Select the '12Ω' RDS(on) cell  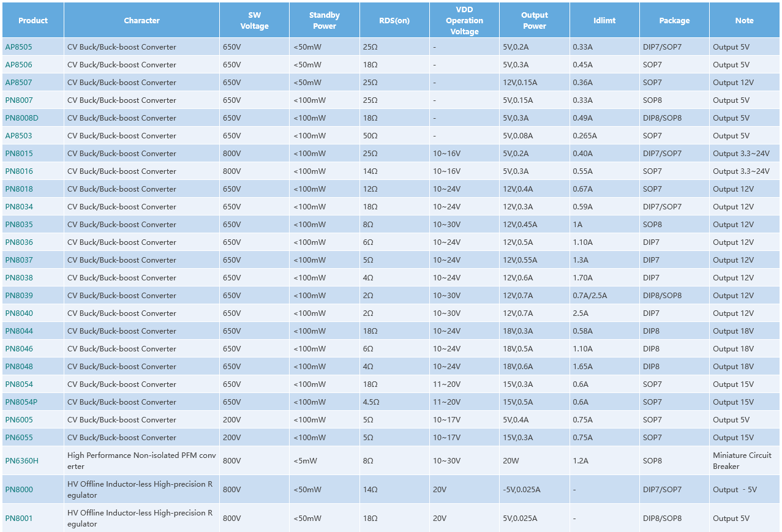point(394,189)
